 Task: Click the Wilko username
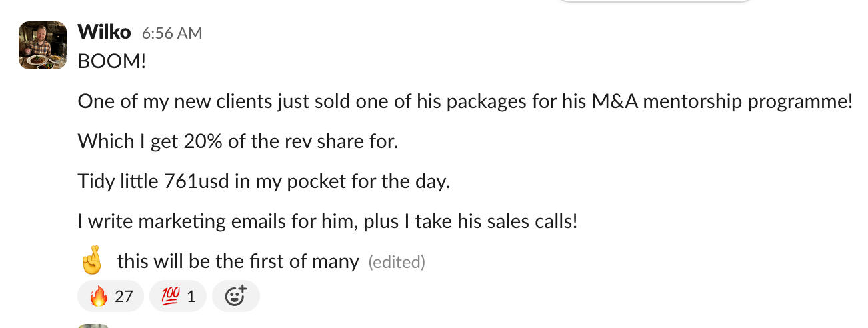click(x=105, y=31)
